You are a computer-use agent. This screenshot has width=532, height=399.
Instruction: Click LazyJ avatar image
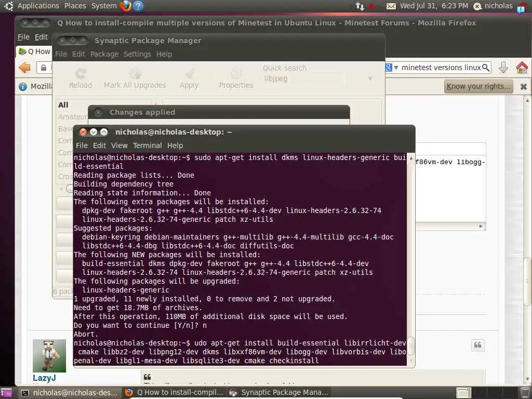point(49,355)
